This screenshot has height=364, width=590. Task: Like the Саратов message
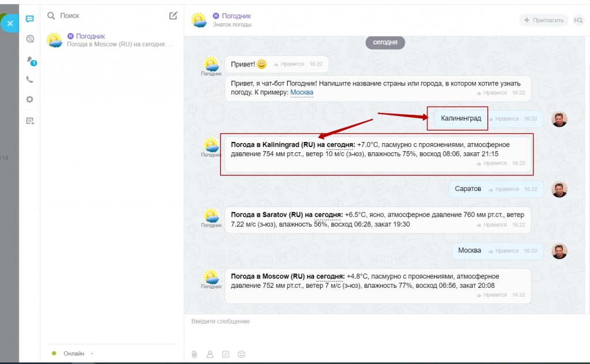click(x=503, y=189)
